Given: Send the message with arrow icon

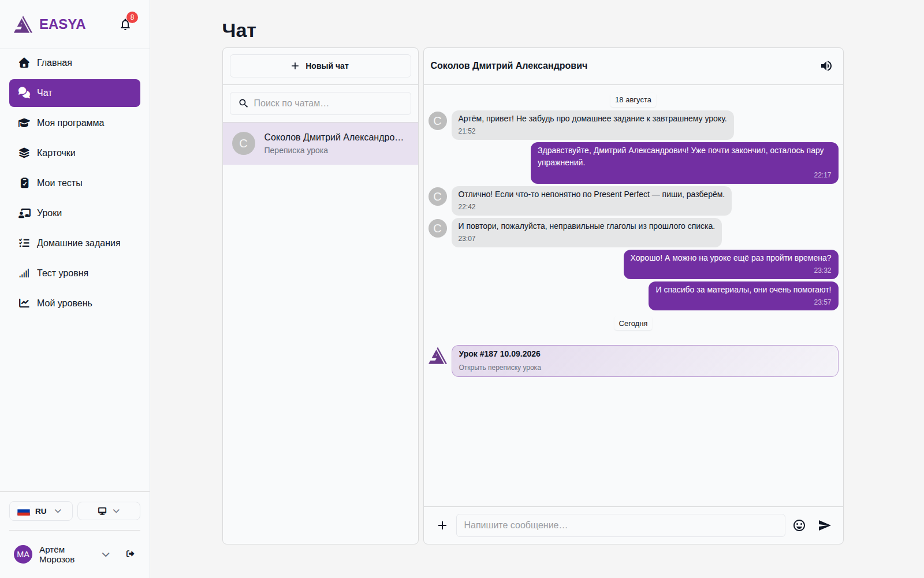Looking at the screenshot, I should pyautogui.click(x=825, y=525).
